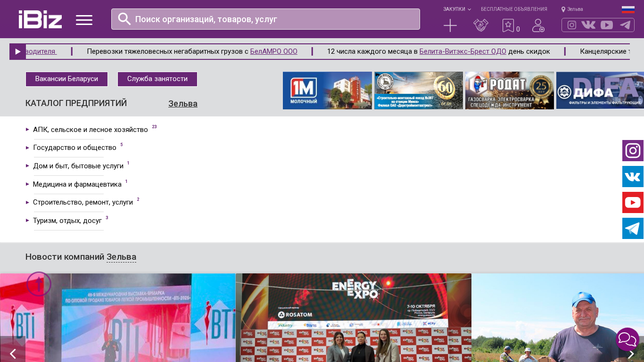644x362 pixels.
Task: Click the user registration icon
Action: pos(538,25)
